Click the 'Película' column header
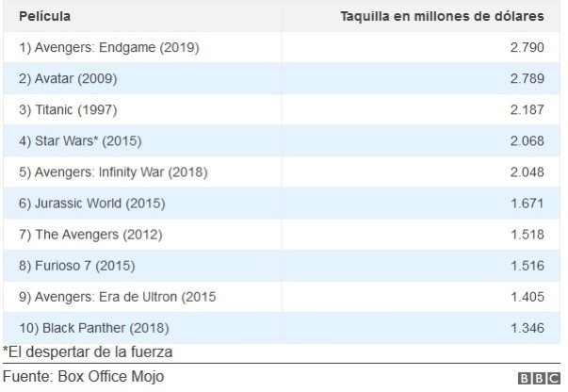The height and width of the screenshot is (392, 568). [x=44, y=17]
